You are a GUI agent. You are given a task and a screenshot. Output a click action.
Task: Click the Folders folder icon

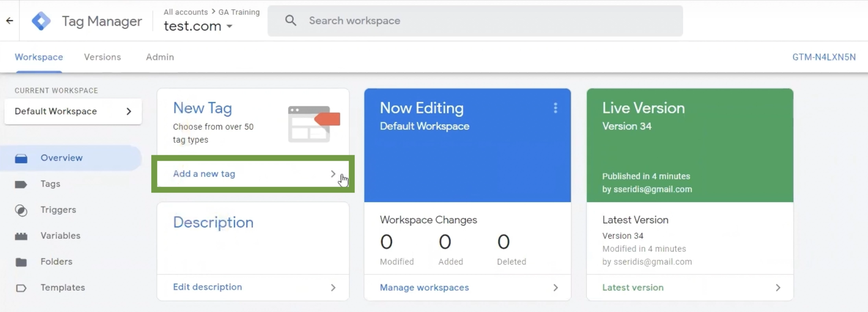click(21, 262)
